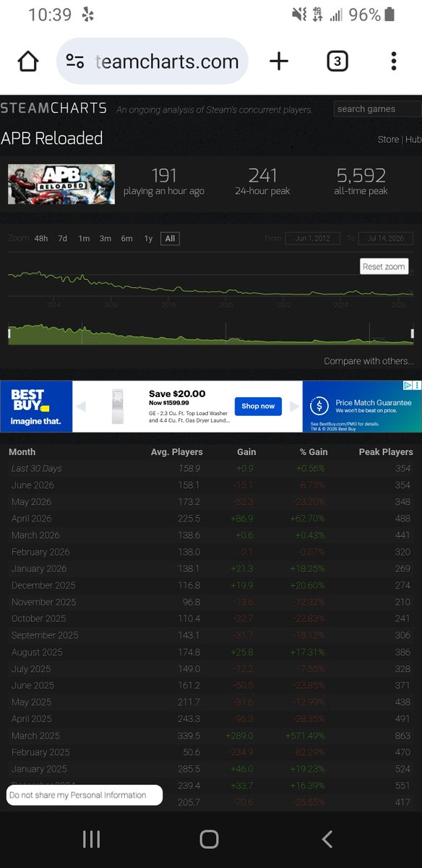Select the All zoom range
422x868 pixels.
point(170,239)
